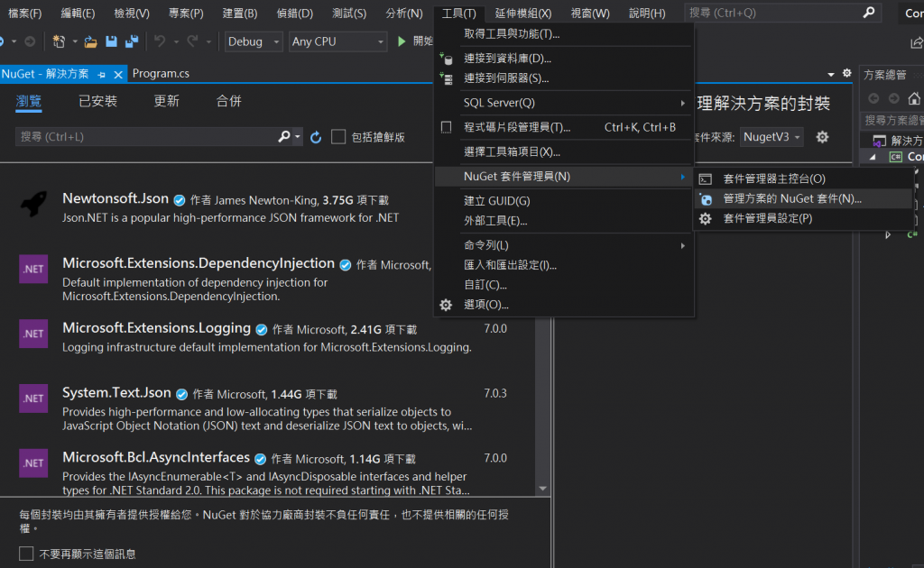Click the refresh package list icon

tap(316, 137)
